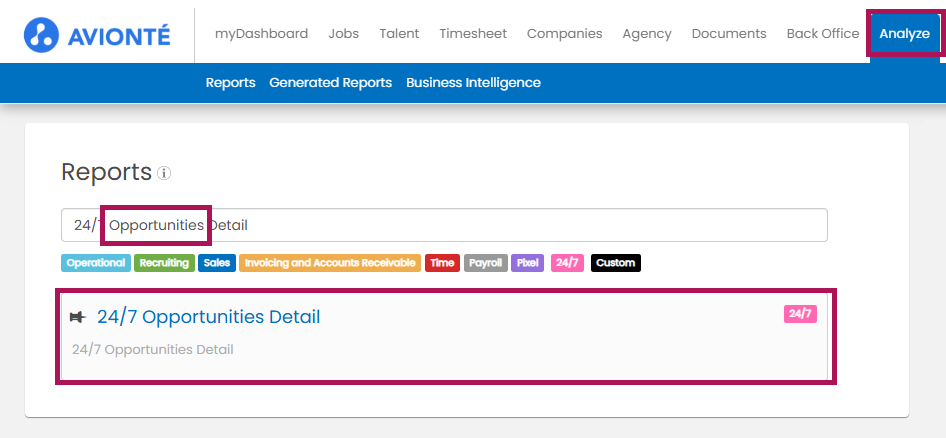Screen dimensions: 946x438
Task: Filter reports by Pixel tag
Action: [x=527, y=263]
